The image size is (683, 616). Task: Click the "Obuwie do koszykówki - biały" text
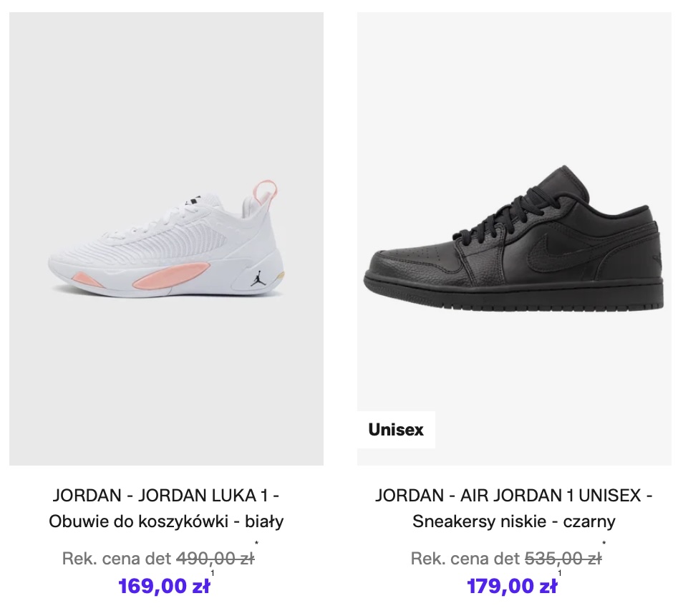166,521
